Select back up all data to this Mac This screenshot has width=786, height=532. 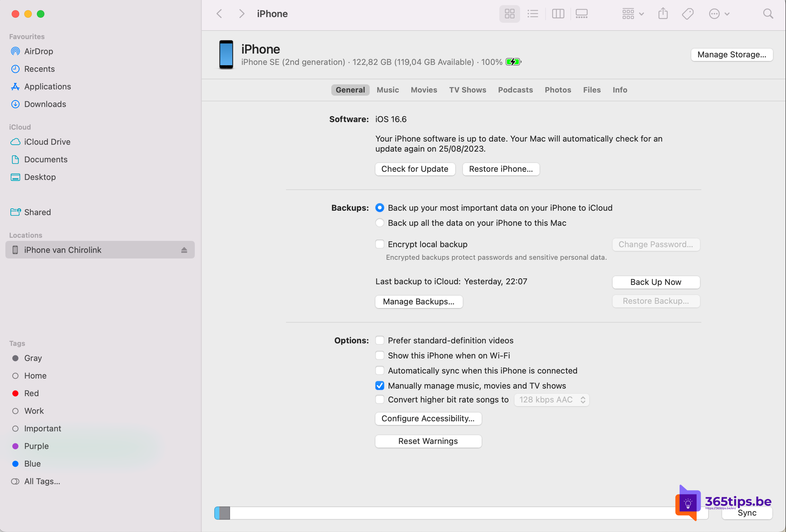[x=380, y=223]
